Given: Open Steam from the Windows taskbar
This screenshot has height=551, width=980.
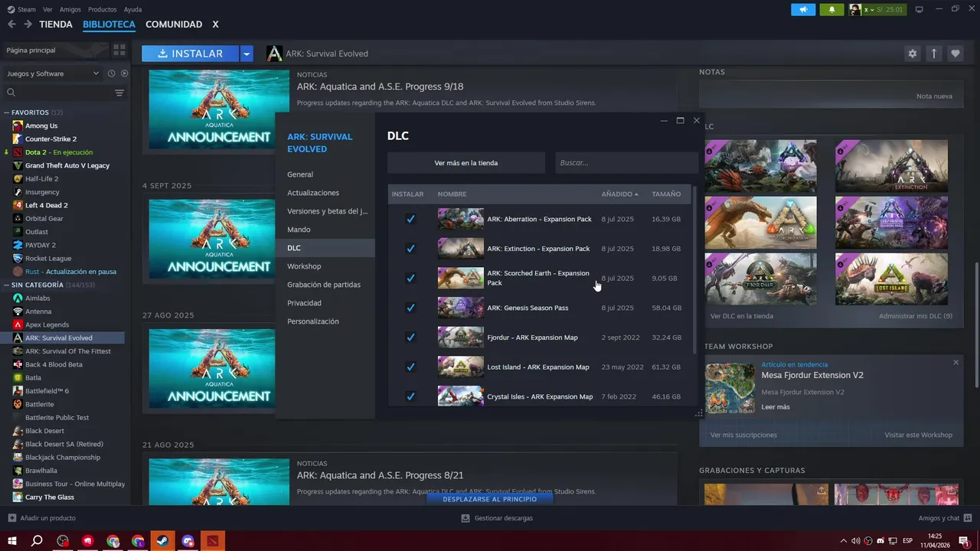Looking at the screenshot, I should click(x=162, y=540).
